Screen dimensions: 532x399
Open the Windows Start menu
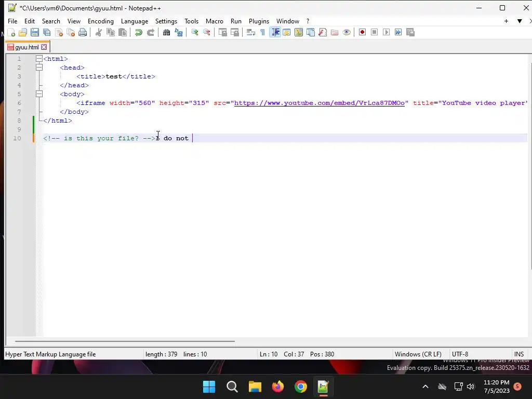(x=209, y=387)
